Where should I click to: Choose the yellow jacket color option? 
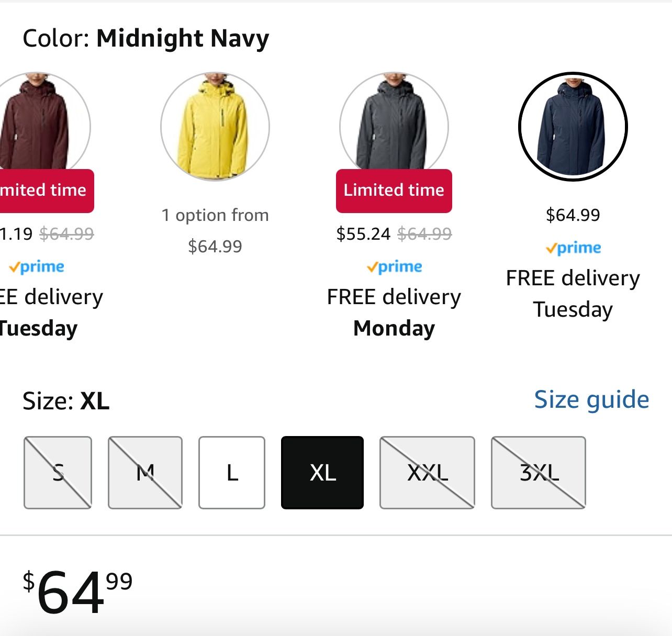215,126
